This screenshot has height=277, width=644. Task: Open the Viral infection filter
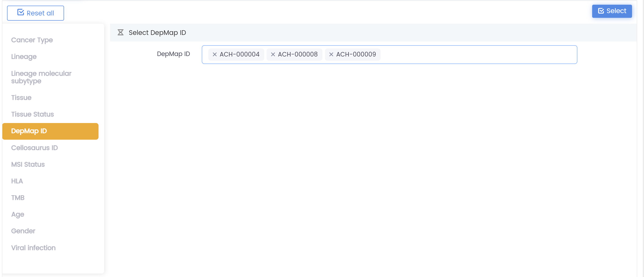[33, 248]
